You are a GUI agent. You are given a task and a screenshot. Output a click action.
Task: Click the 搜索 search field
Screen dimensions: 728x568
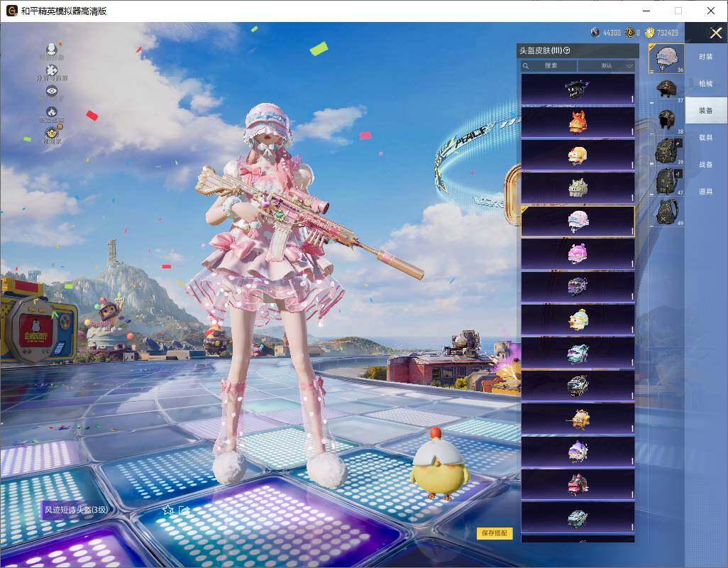(548, 66)
